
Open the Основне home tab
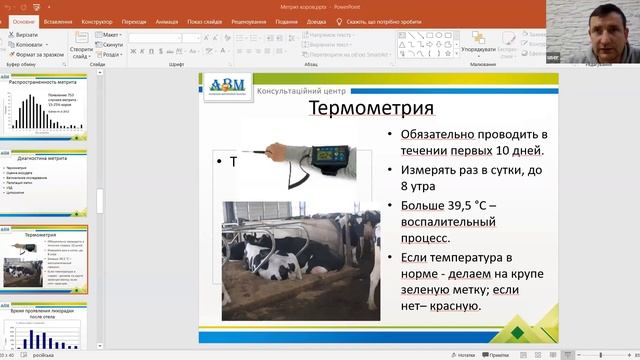click(x=23, y=22)
